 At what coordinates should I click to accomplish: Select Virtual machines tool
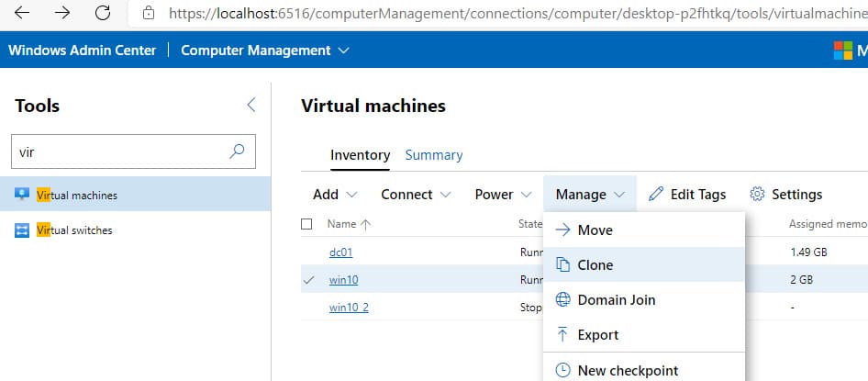(135, 195)
